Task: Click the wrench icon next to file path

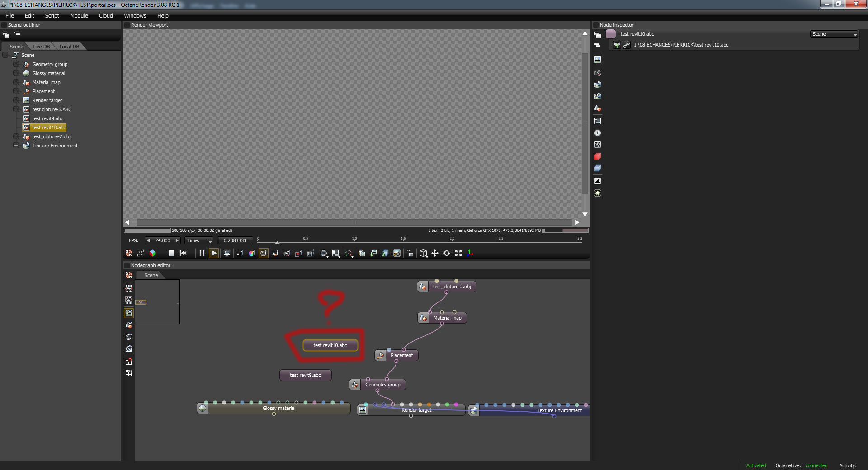Action: coord(627,45)
